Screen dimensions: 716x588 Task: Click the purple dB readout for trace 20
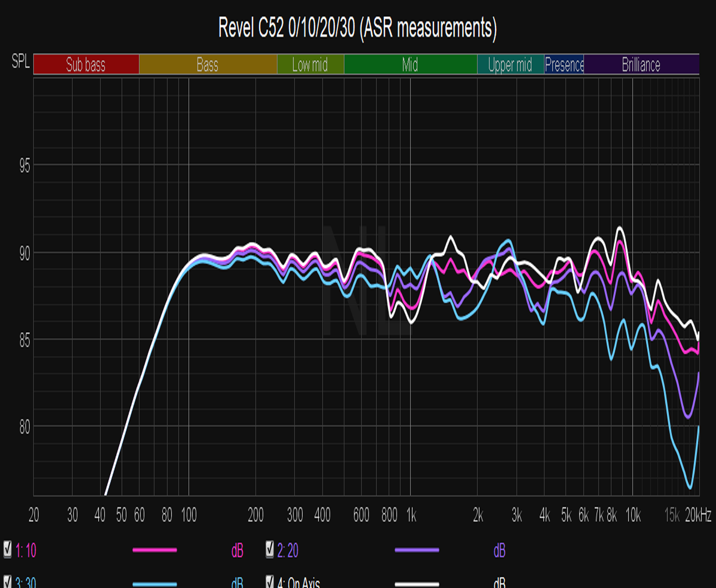coord(500,551)
